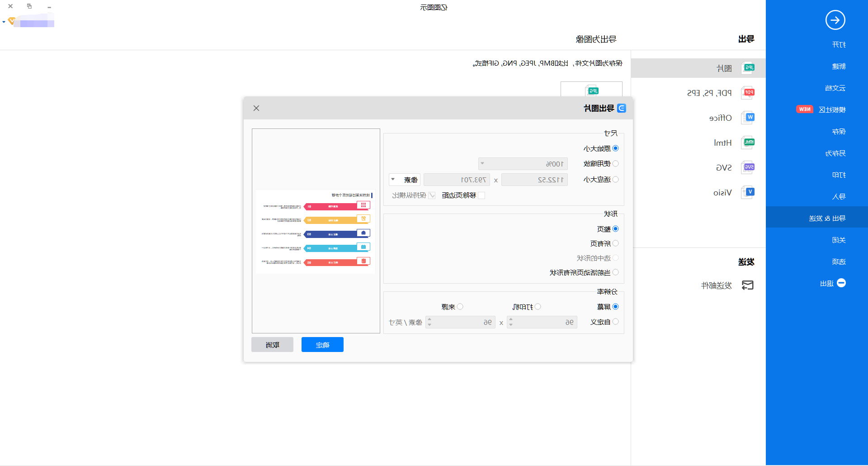Click 另存为 menu item
This screenshot has width=868, height=466.
835,153
